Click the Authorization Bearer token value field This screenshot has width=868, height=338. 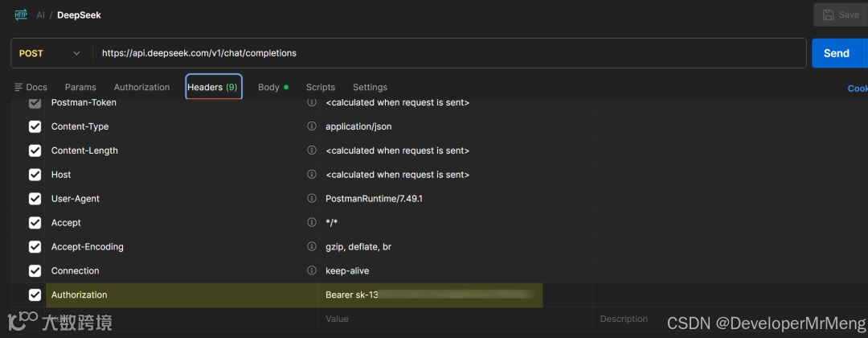pyautogui.click(x=431, y=295)
